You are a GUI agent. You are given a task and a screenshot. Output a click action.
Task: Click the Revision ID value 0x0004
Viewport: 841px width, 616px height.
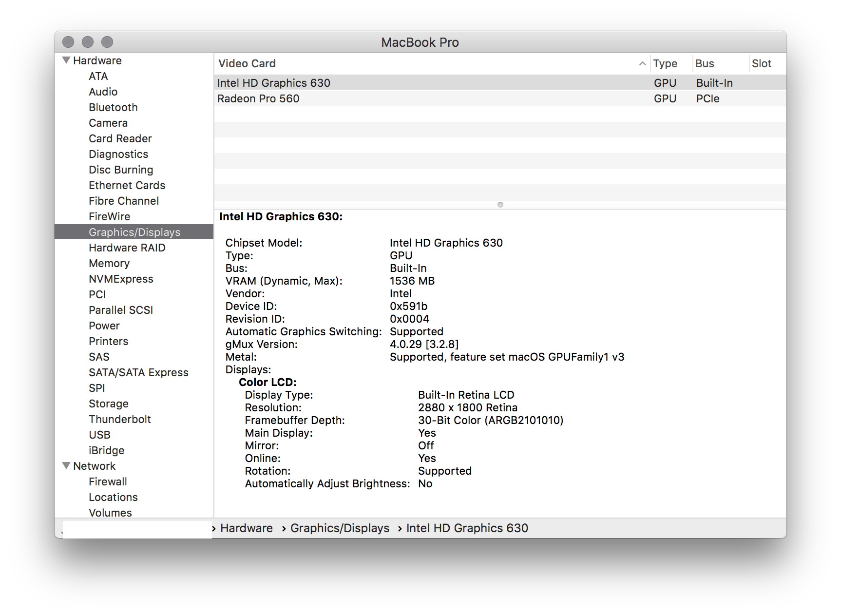click(x=409, y=319)
